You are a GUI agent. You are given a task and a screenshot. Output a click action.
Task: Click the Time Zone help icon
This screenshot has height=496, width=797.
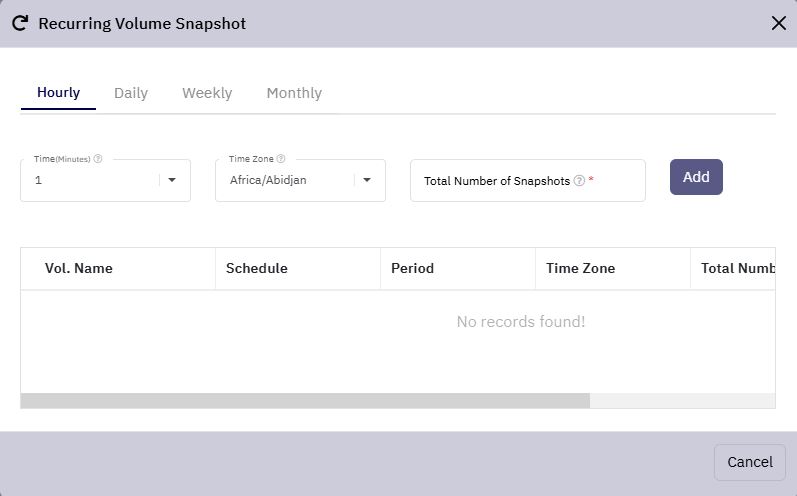click(281, 159)
